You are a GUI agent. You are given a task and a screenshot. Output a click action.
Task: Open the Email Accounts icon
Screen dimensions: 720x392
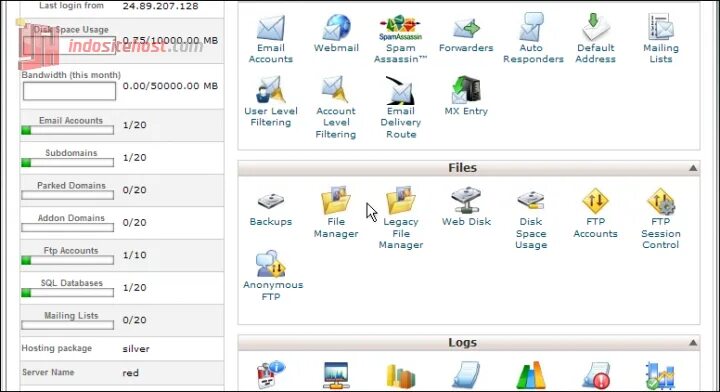[x=270, y=29]
